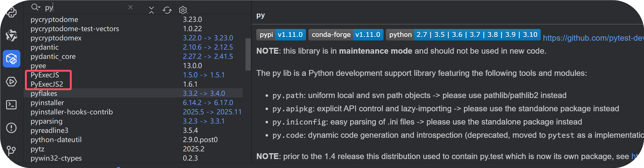Open Python Packages settings gear
The image size is (644, 168).
(183, 10)
